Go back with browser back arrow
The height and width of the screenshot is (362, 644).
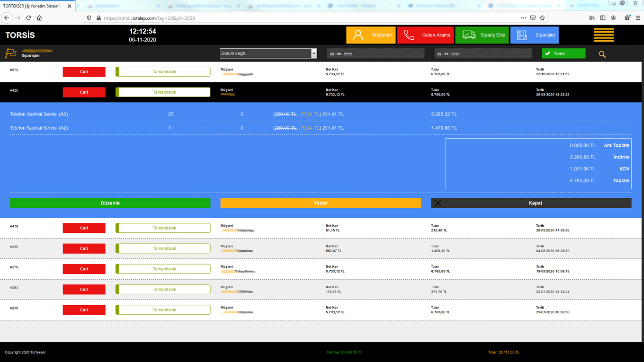click(x=7, y=18)
